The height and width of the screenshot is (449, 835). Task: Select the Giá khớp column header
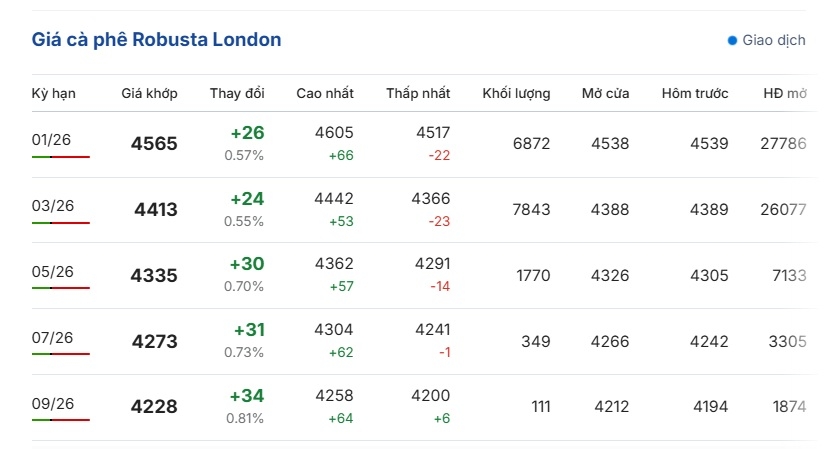click(x=150, y=94)
